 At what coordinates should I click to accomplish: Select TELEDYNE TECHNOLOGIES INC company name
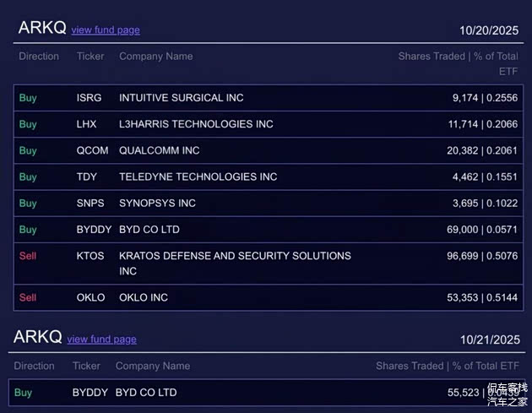pyautogui.click(x=198, y=177)
